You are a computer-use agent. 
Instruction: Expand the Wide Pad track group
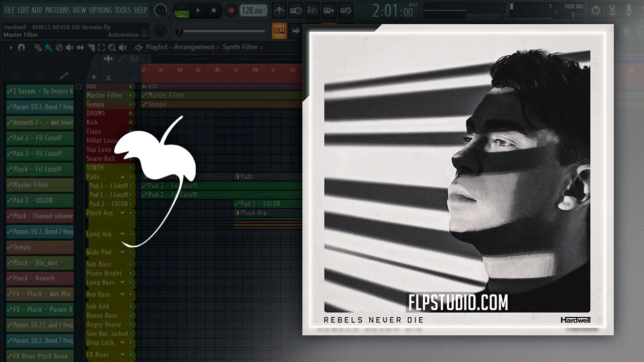click(x=122, y=252)
